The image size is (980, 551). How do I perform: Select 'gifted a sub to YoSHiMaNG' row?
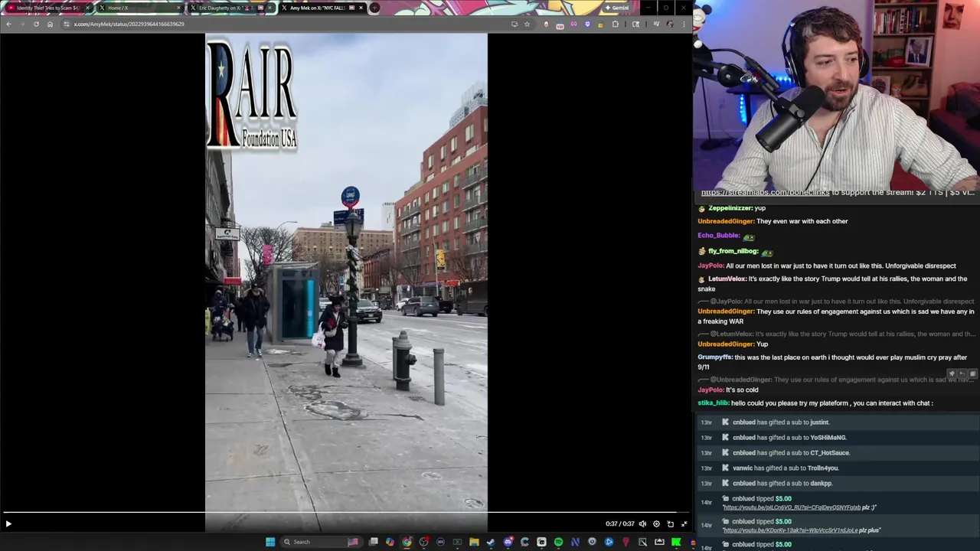(x=838, y=438)
